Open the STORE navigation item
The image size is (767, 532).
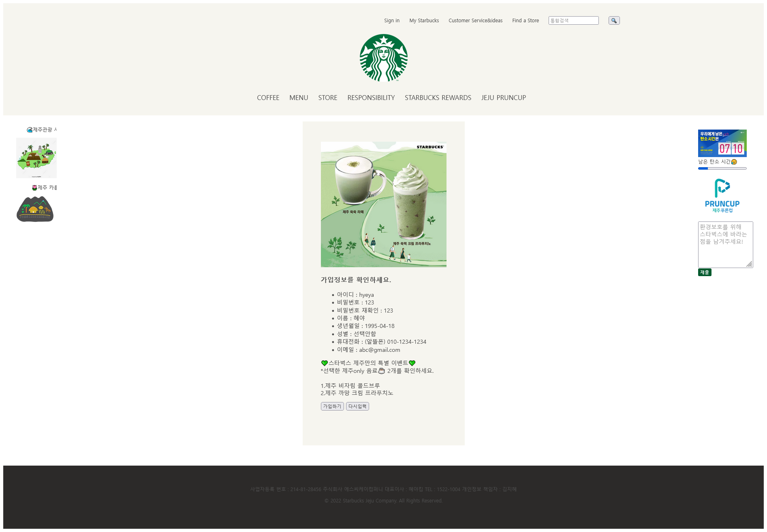tap(328, 98)
